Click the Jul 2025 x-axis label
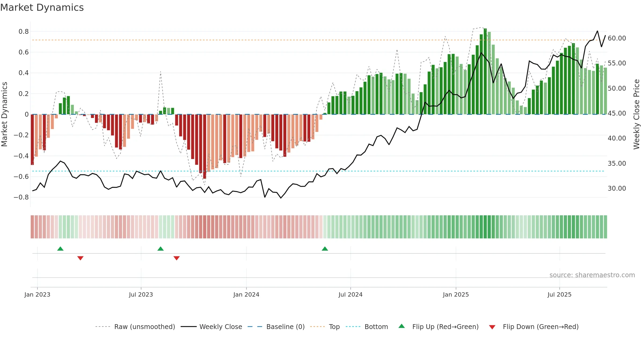 (559, 294)
